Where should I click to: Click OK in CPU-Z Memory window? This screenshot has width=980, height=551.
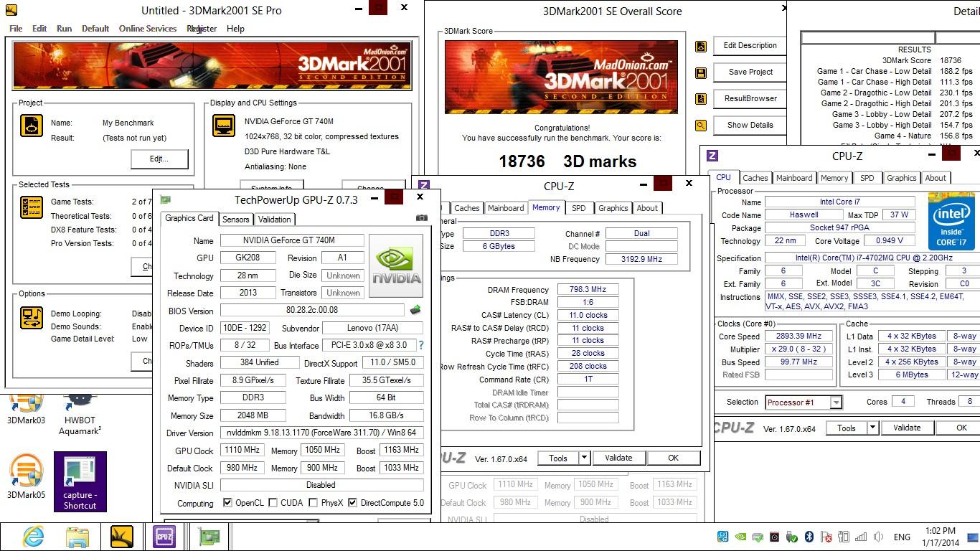[x=673, y=458]
